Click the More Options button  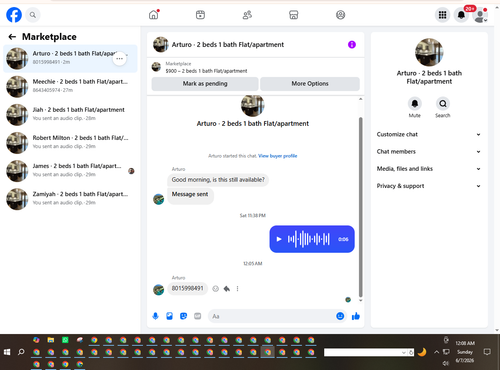click(x=310, y=84)
